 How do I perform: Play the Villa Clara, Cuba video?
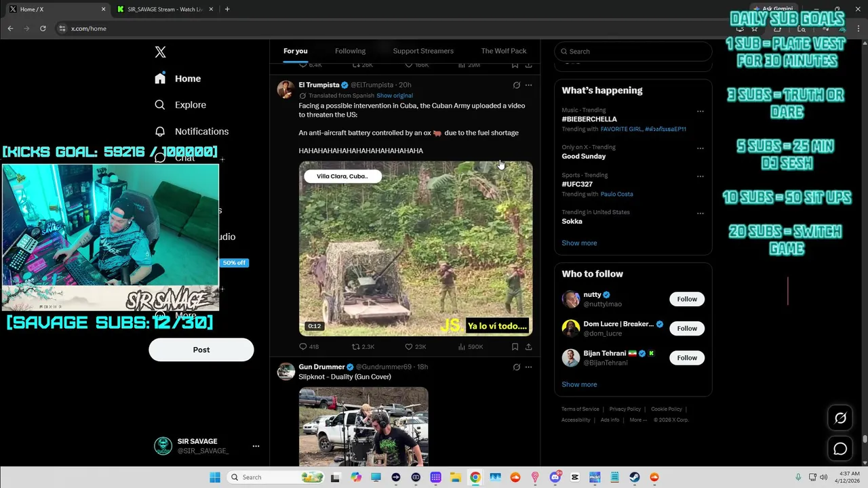coord(416,249)
